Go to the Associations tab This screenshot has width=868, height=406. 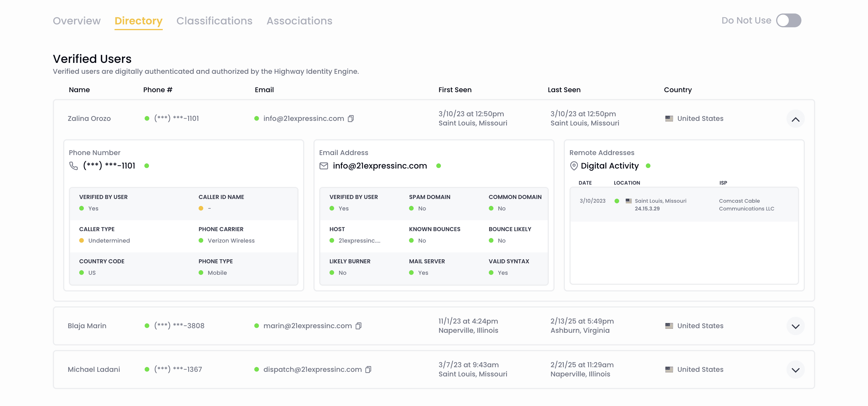[299, 21]
